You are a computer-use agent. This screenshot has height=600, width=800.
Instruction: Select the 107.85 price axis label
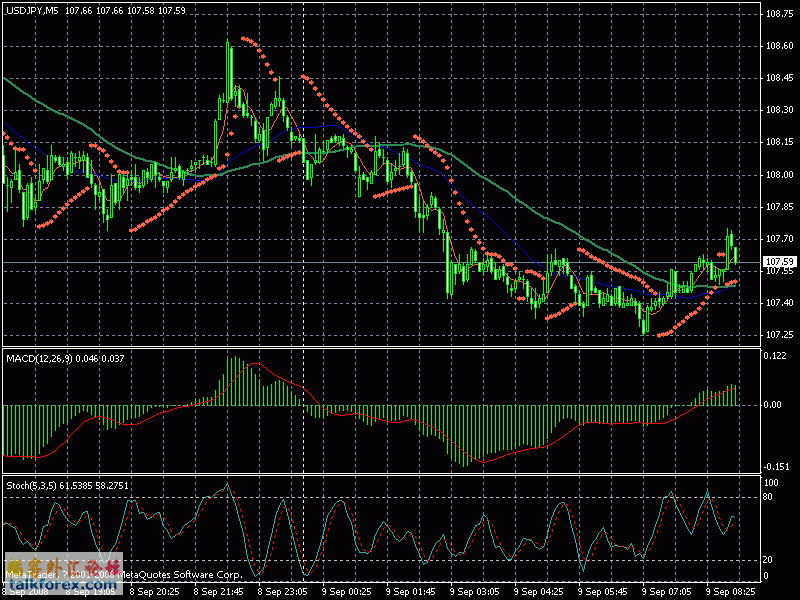780,207
